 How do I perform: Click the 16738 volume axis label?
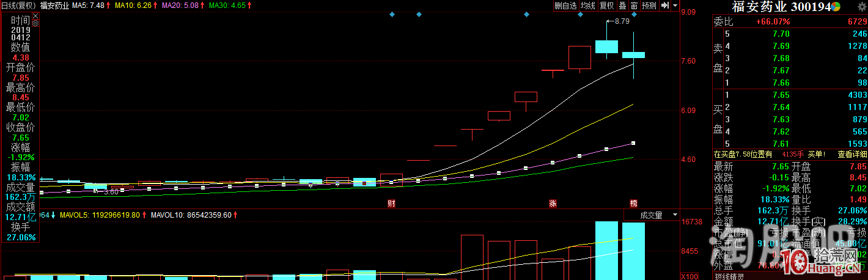[x=691, y=222]
